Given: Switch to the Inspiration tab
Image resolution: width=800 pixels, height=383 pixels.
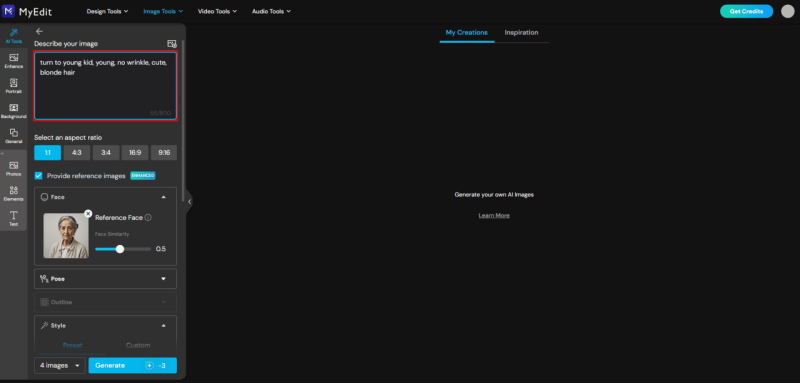Looking at the screenshot, I should click(521, 33).
